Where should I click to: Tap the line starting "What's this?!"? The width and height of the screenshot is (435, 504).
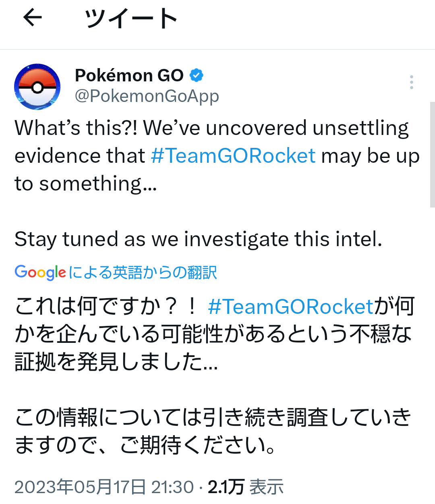click(212, 128)
